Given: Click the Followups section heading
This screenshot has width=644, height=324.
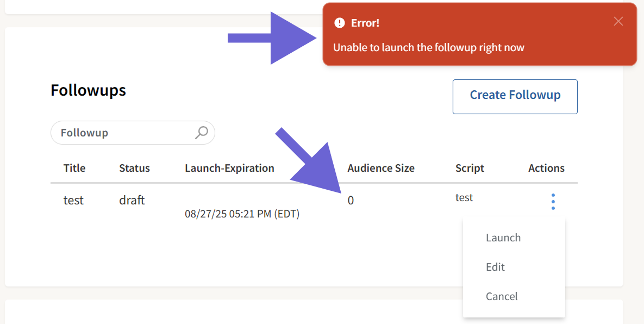Looking at the screenshot, I should 88,90.
